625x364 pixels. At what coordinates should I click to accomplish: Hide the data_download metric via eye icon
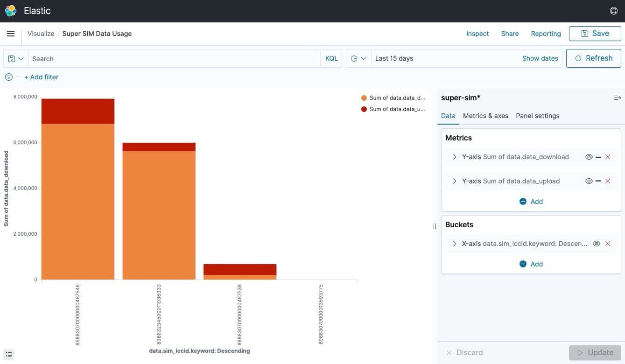click(589, 157)
